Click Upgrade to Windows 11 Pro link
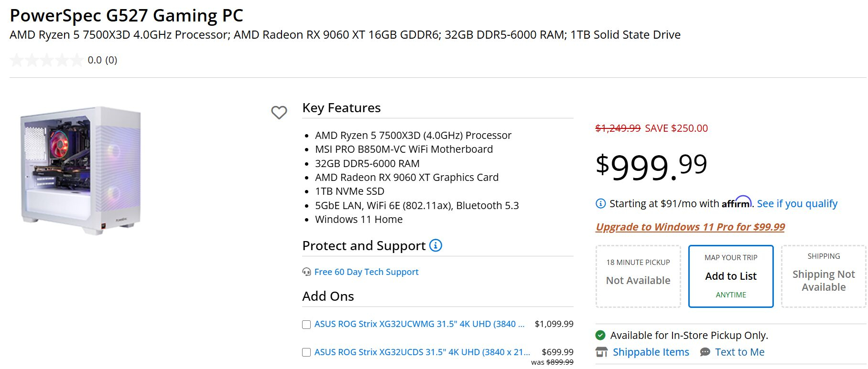 pyautogui.click(x=690, y=227)
